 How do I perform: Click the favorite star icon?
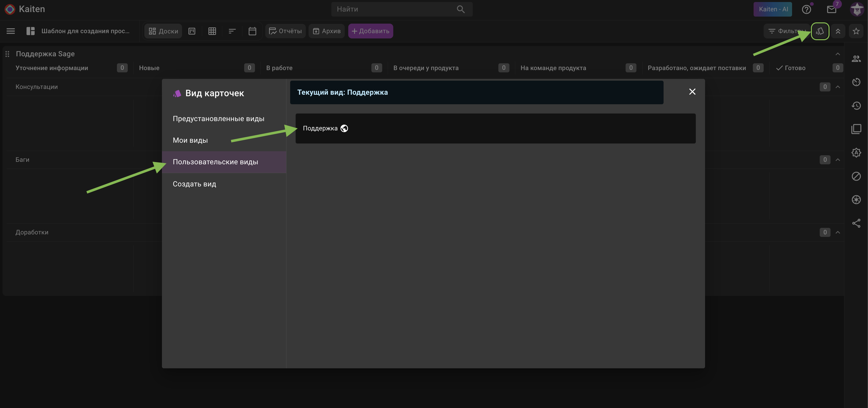coord(856,31)
